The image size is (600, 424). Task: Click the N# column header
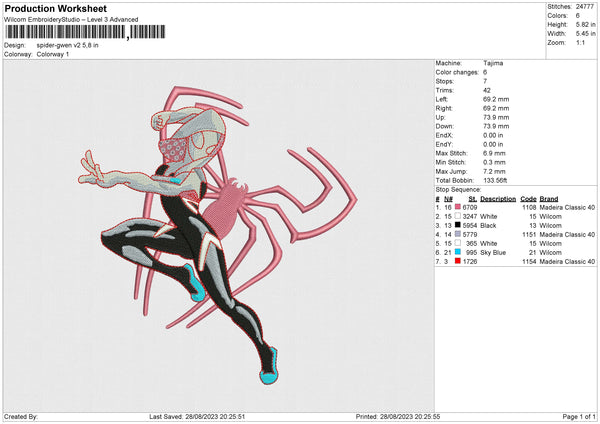pyautogui.click(x=448, y=199)
